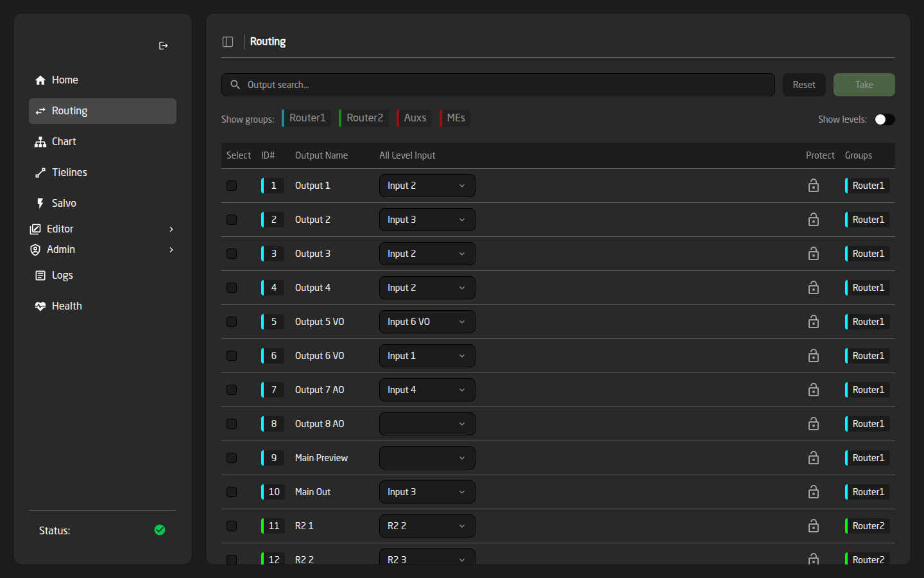924x578 pixels.
Task: Select the checkbox for R2 1
Action: [x=232, y=526]
